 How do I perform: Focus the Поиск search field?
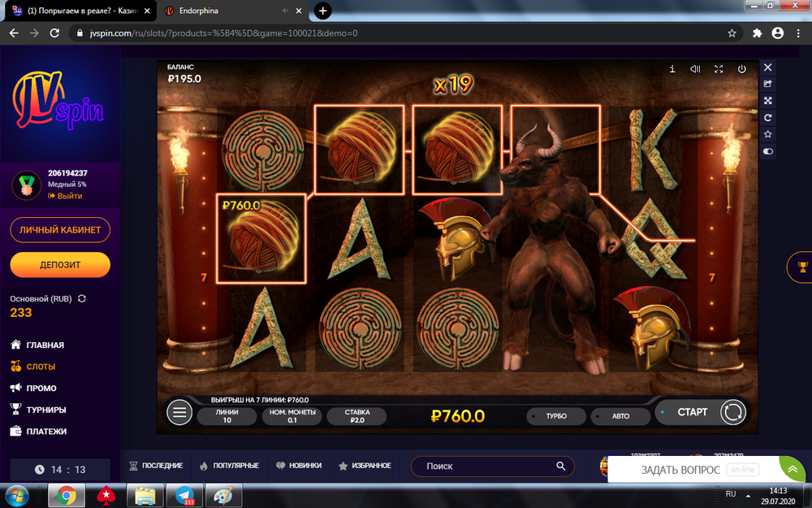493,466
